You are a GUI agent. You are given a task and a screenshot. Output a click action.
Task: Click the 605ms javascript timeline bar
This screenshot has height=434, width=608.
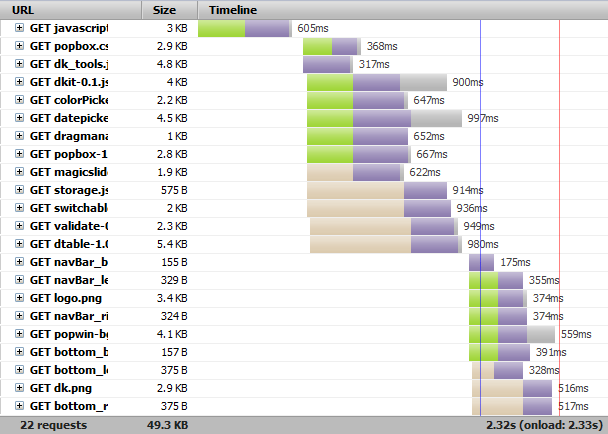tap(245, 28)
